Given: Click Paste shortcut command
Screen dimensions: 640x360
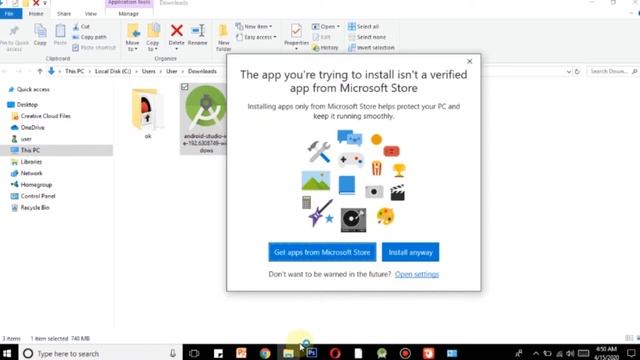Looking at the screenshot, I should [94, 48].
